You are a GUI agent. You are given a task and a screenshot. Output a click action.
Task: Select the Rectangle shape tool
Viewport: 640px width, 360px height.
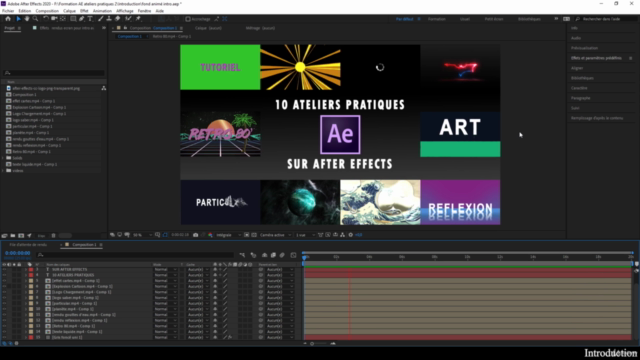[x=73, y=19]
